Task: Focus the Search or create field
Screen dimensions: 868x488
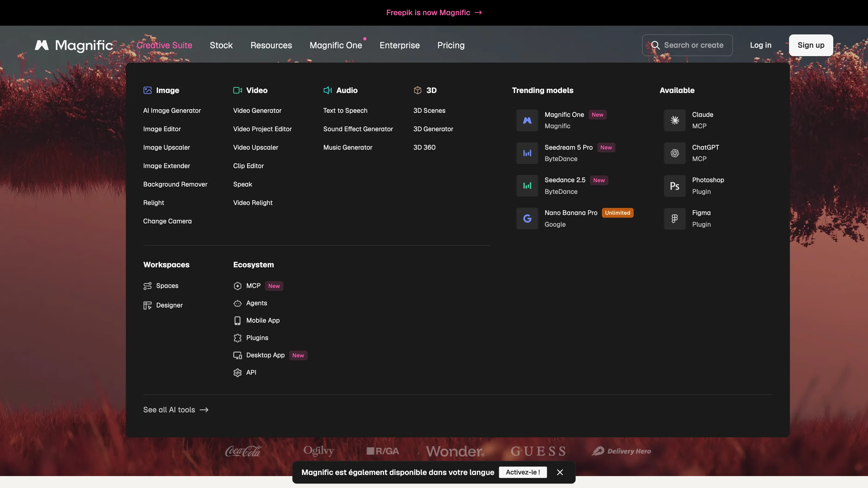Action: click(x=687, y=45)
